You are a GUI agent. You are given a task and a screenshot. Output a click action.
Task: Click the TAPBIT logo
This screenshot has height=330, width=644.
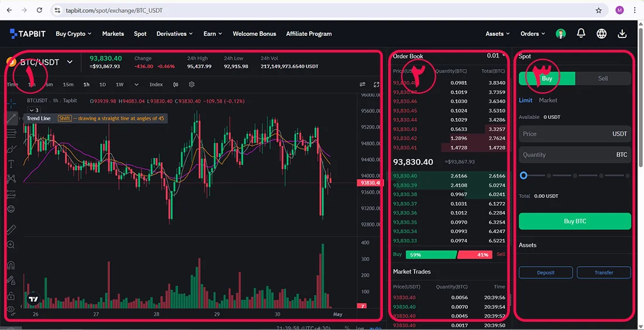point(28,33)
